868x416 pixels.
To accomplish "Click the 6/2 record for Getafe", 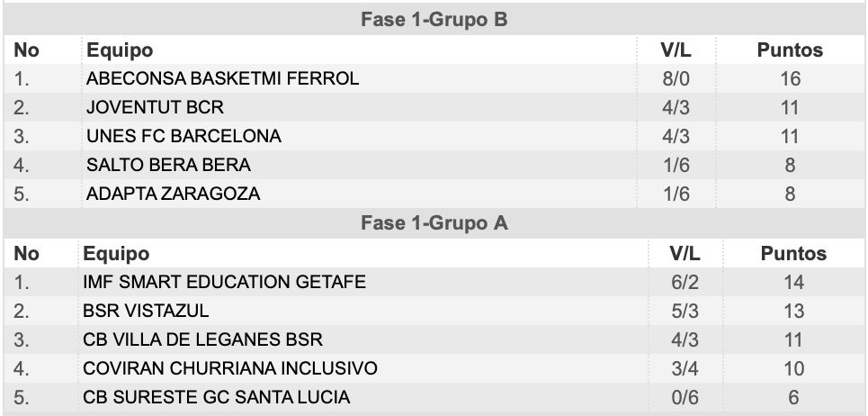I will [x=685, y=282].
